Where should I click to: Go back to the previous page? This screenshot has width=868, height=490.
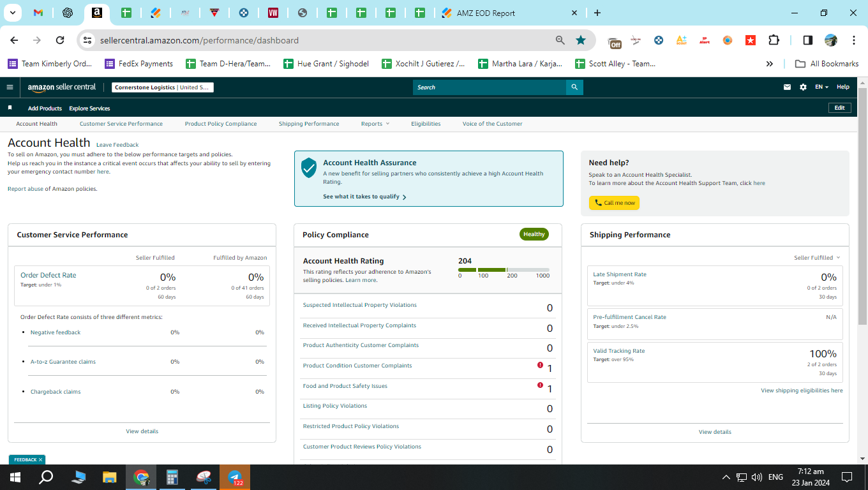[14, 40]
